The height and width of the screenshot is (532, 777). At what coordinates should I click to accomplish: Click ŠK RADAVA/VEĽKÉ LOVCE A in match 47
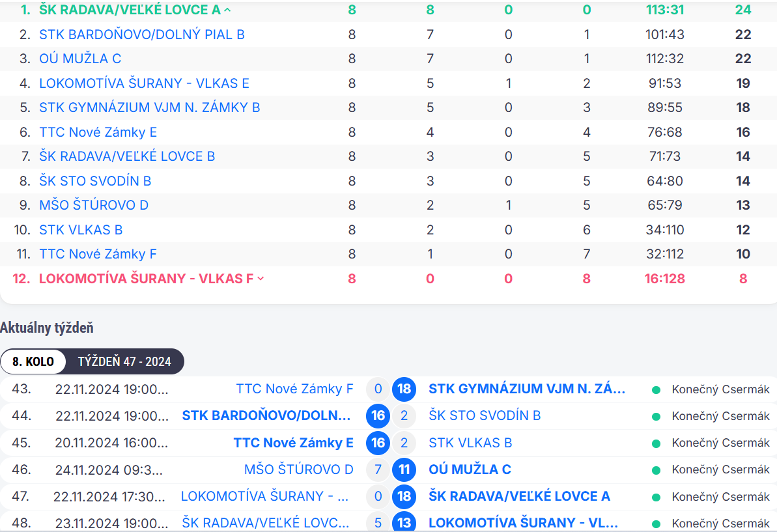[x=519, y=496]
